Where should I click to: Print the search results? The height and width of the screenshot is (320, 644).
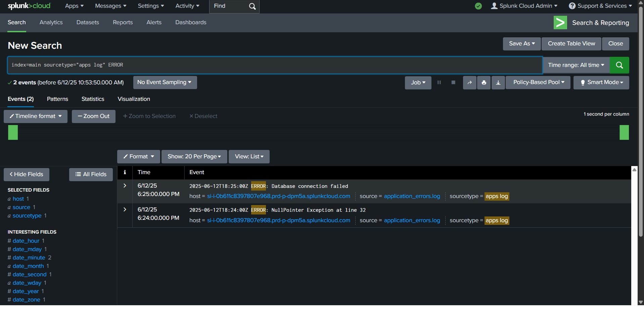pyautogui.click(x=484, y=83)
